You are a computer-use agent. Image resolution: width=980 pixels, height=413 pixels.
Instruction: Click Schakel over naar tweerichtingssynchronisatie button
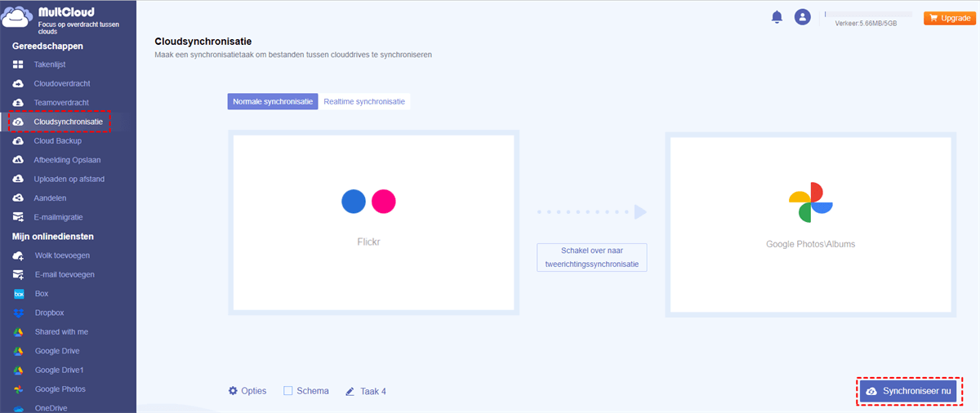592,257
